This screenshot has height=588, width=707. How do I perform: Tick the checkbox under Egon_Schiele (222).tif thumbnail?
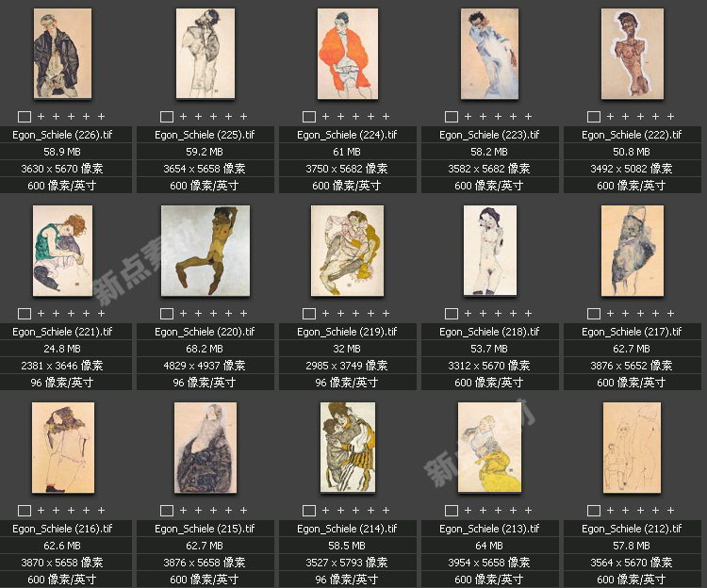click(x=594, y=117)
